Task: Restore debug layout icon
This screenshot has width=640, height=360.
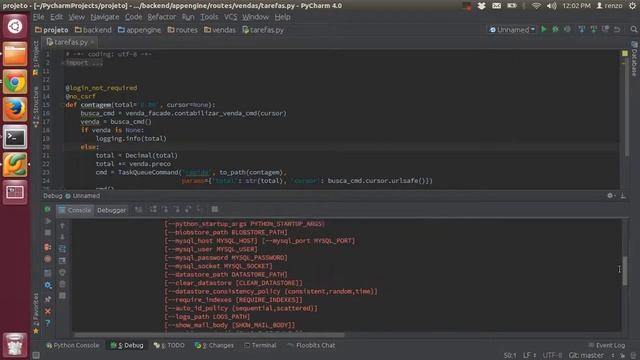Action: coord(48,273)
